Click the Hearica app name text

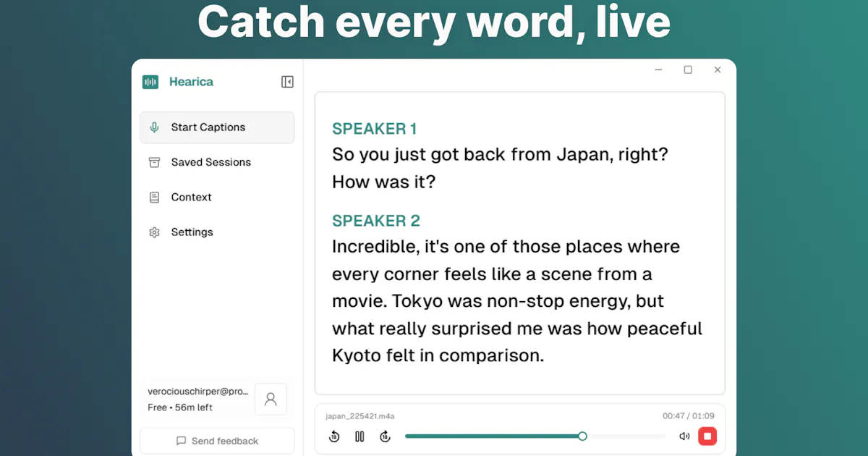coord(191,82)
